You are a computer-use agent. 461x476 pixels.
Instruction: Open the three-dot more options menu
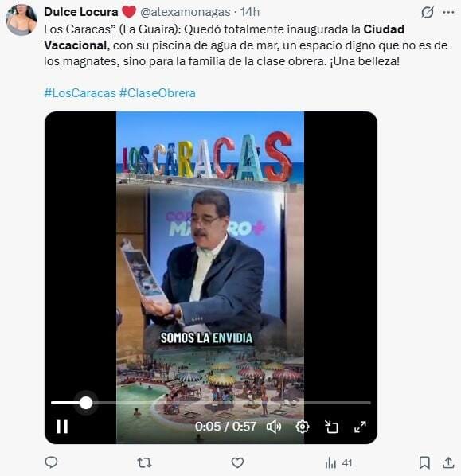pyautogui.click(x=448, y=13)
